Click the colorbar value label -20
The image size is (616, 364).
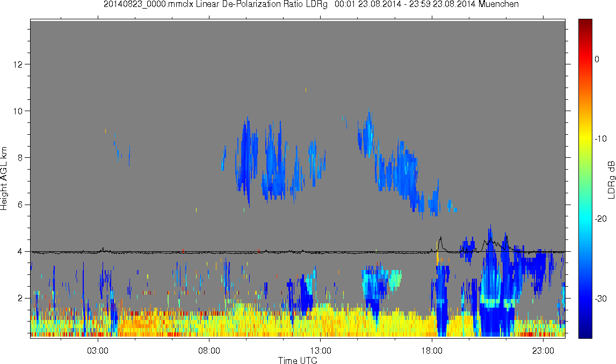click(600, 219)
